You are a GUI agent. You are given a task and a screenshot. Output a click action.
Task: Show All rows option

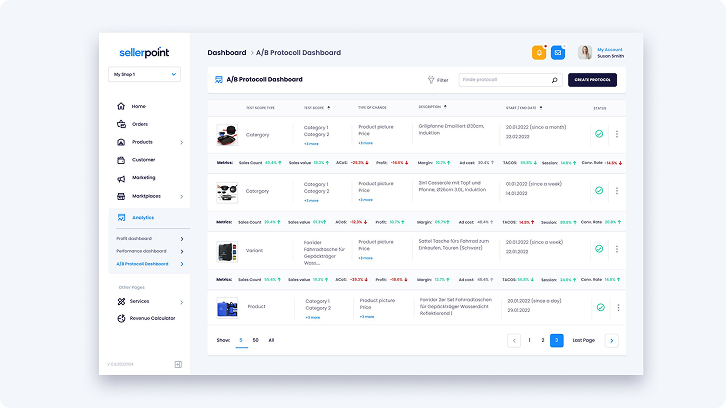271,340
